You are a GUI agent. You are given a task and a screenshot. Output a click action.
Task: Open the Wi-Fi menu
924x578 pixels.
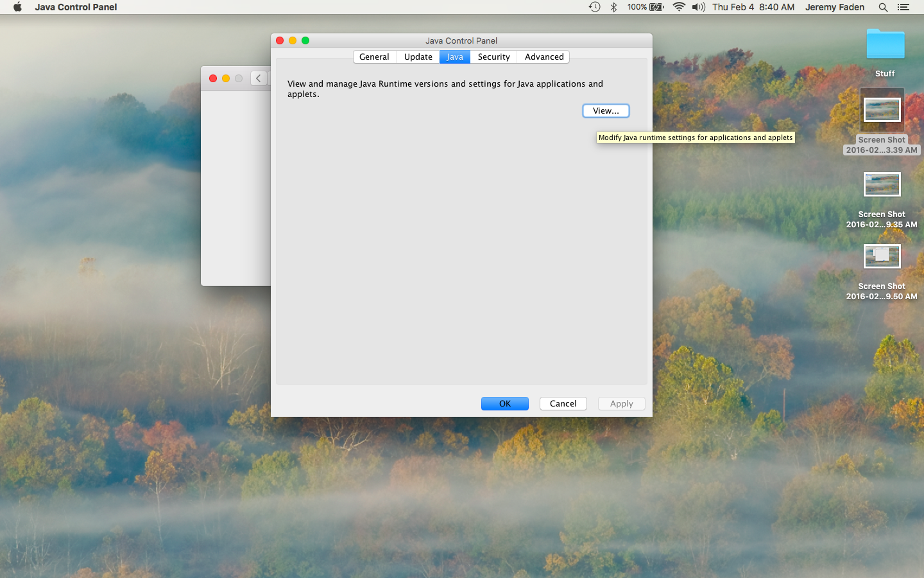point(679,7)
